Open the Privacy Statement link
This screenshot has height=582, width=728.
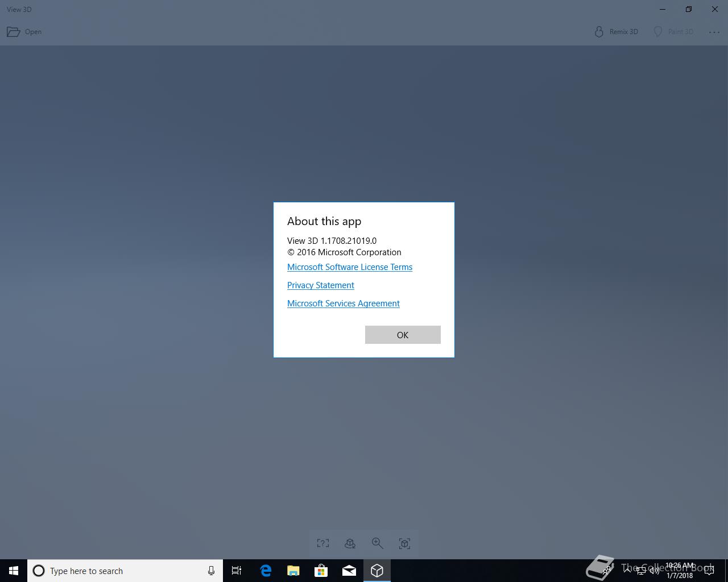pos(321,285)
